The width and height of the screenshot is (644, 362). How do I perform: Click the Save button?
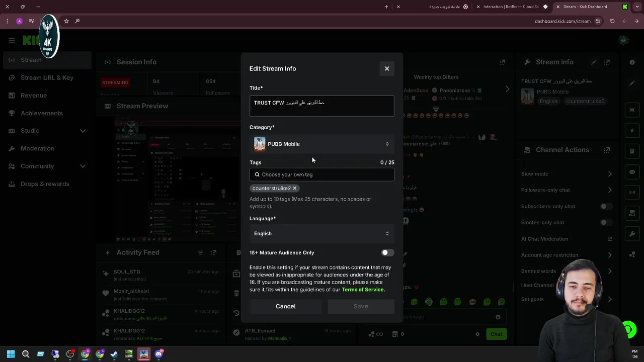click(361, 306)
